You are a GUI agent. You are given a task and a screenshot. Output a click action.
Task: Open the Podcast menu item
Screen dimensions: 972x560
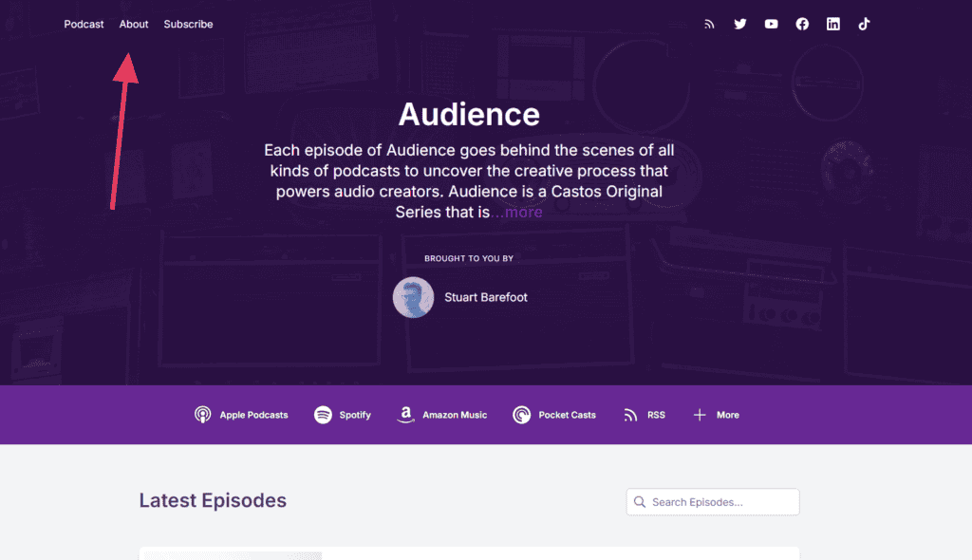84,25
